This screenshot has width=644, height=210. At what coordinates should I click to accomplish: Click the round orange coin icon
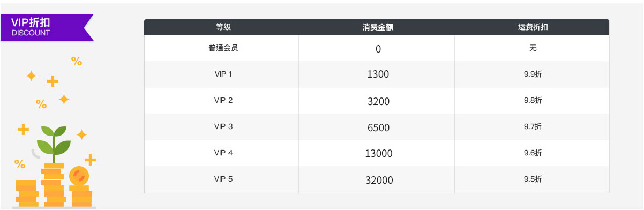click(79, 175)
